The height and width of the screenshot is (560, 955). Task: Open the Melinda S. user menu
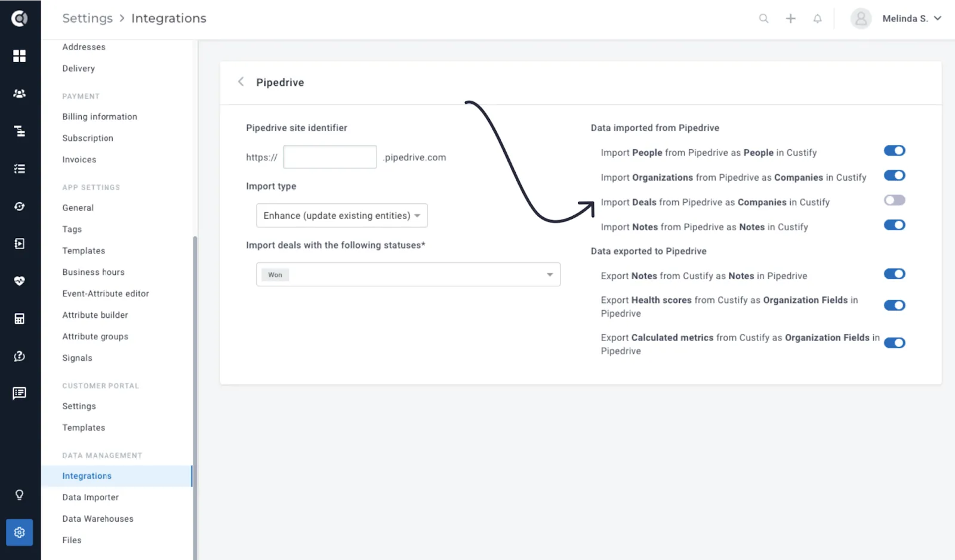[912, 18]
